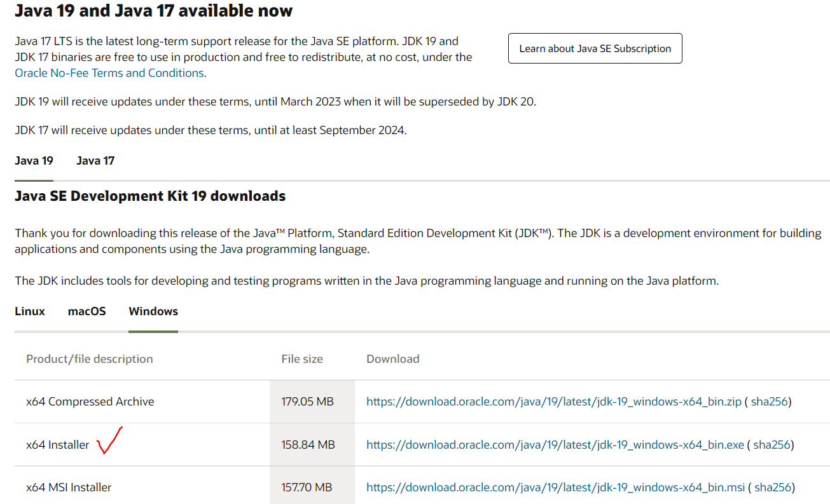The height and width of the screenshot is (504, 830).
Task: Select the macOS platform tab
Action: (87, 311)
